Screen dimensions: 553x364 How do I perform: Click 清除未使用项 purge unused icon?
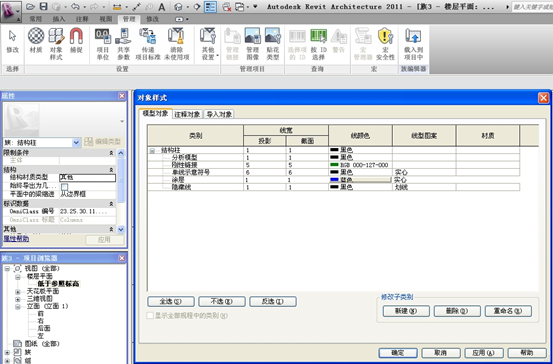[x=177, y=44]
